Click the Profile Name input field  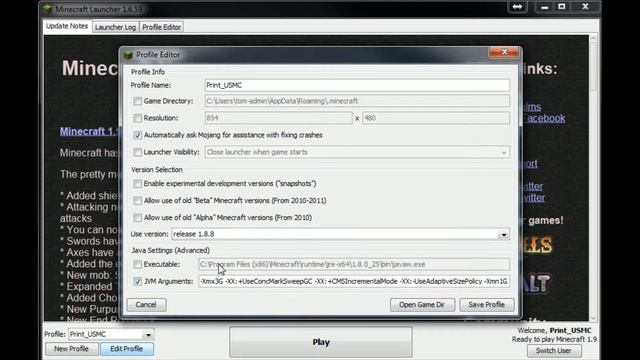pyautogui.click(x=357, y=85)
